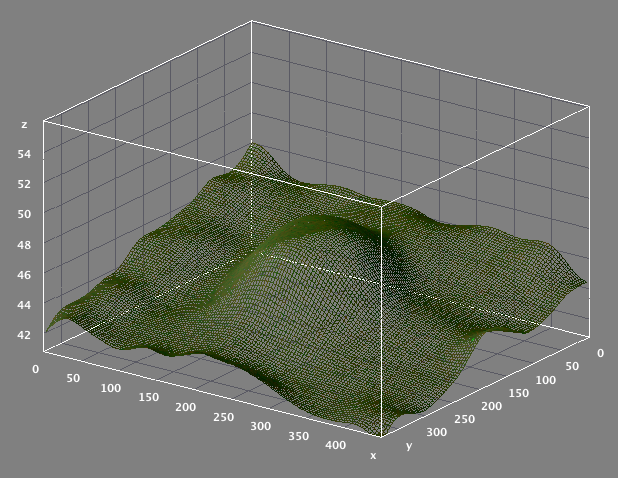Screen dimensions: 618x478
Task: Select the 400 tick on x axis
Action: [x=337, y=444]
